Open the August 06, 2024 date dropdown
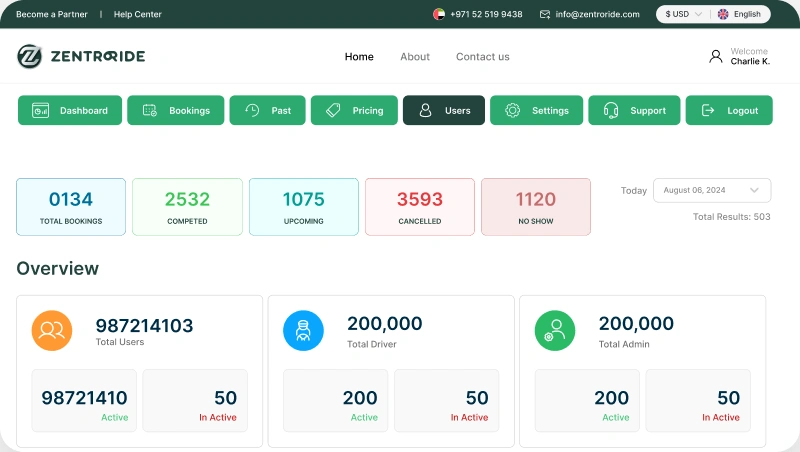The image size is (800, 452). click(x=712, y=190)
